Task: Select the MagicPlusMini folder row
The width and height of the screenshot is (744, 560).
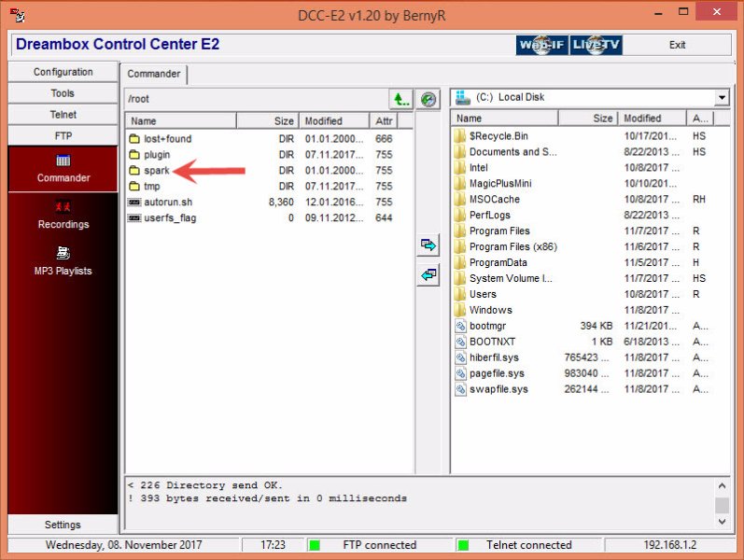Action: coord(589,183)
